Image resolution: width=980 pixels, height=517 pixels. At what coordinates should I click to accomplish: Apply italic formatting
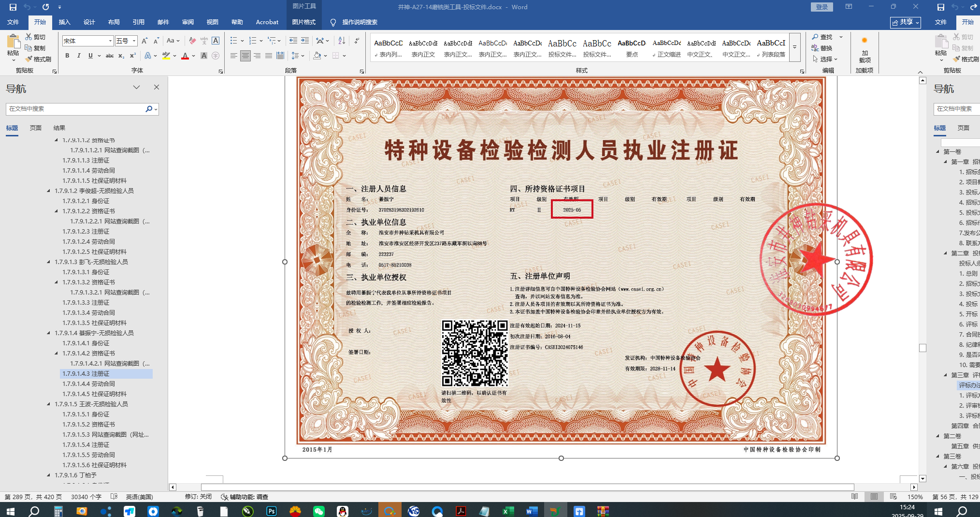79,56
